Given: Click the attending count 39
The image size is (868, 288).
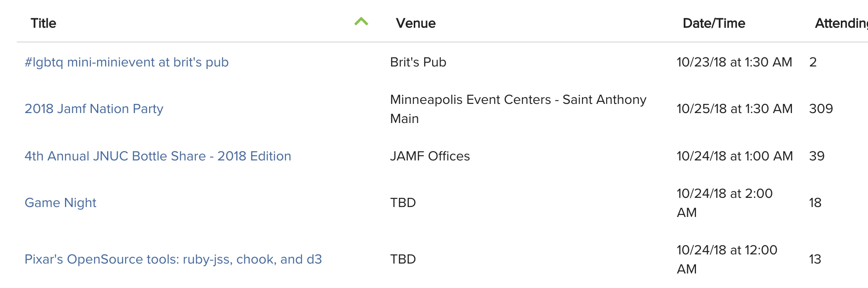Looking at the screenshot, I should pyautogui.click(x=817, y=156).
